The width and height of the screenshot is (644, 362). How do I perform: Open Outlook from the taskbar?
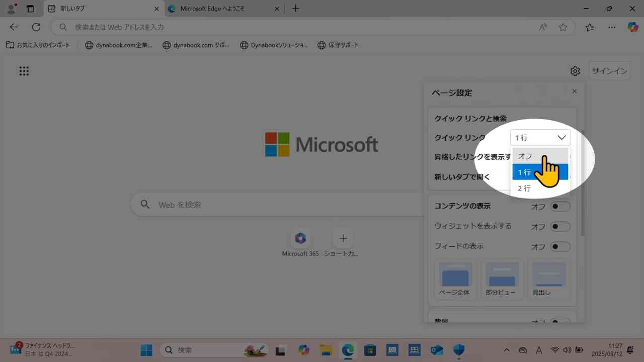(436, 350)
